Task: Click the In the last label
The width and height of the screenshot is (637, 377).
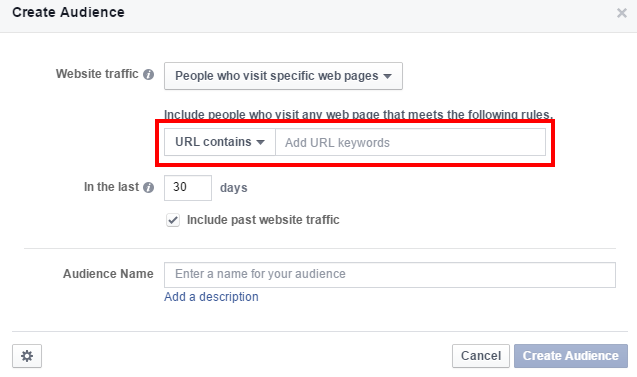Action: point(111,187)
